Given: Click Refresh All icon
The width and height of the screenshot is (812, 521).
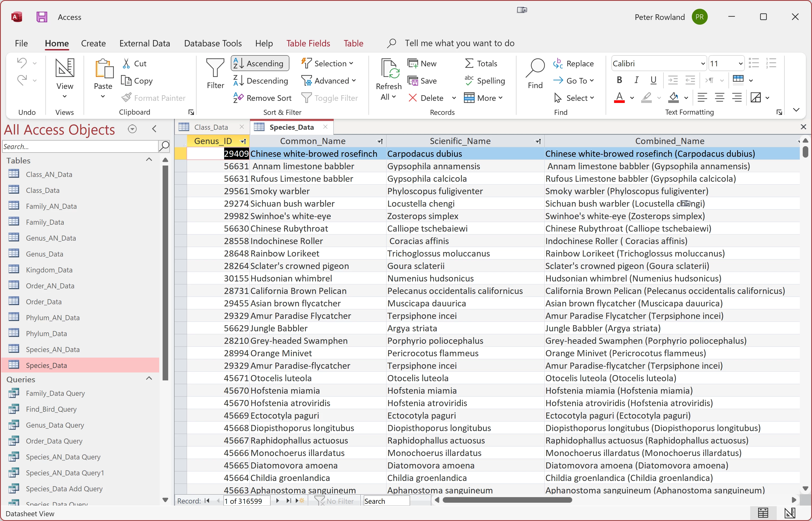Looking at the screenshot, I should (x=389, y=69).
